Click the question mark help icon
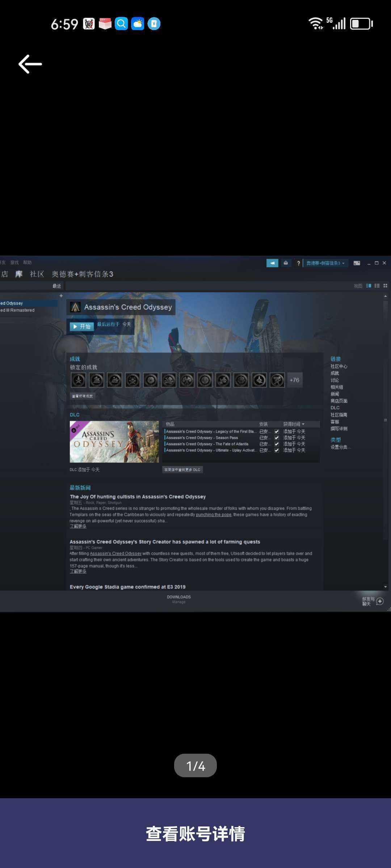The width and height of the screenshot is (391, 868). click(298, 263)
